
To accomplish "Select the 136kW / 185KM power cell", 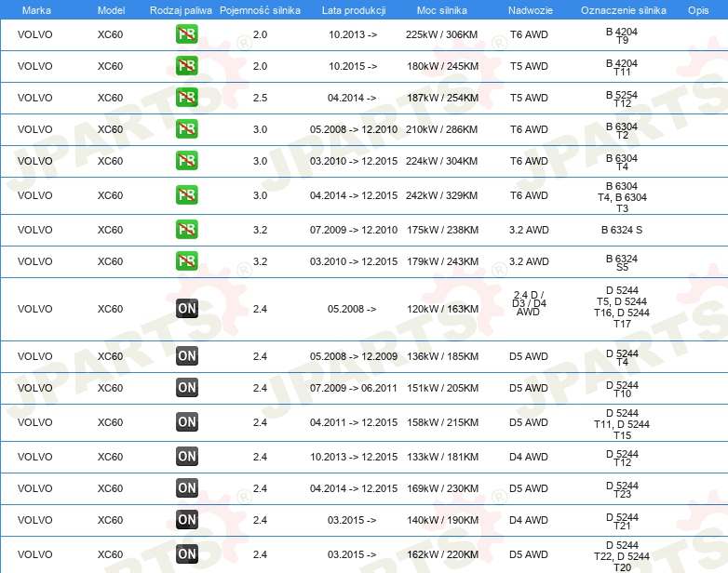I will (x=442, y=356).
